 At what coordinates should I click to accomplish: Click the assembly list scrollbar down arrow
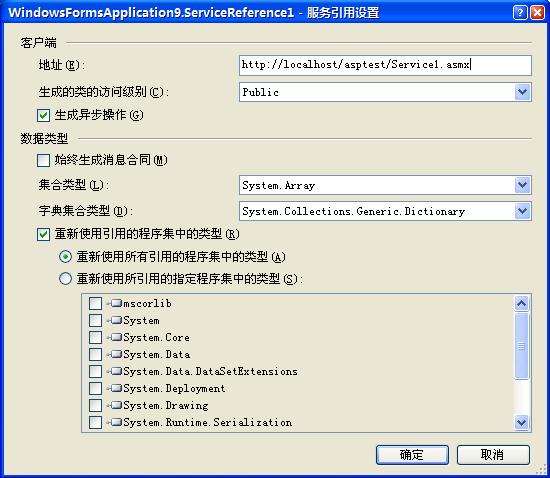[522, 422]
